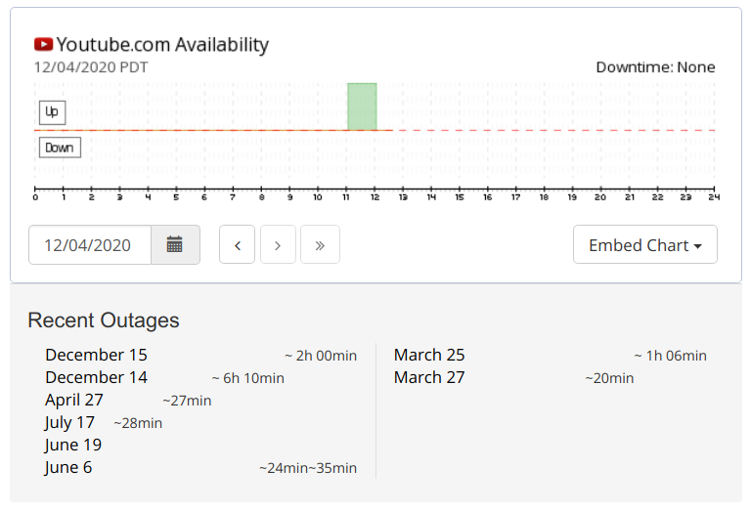Click the Down label on chart
Screen dimensions: 750x511
click(59, 147)
